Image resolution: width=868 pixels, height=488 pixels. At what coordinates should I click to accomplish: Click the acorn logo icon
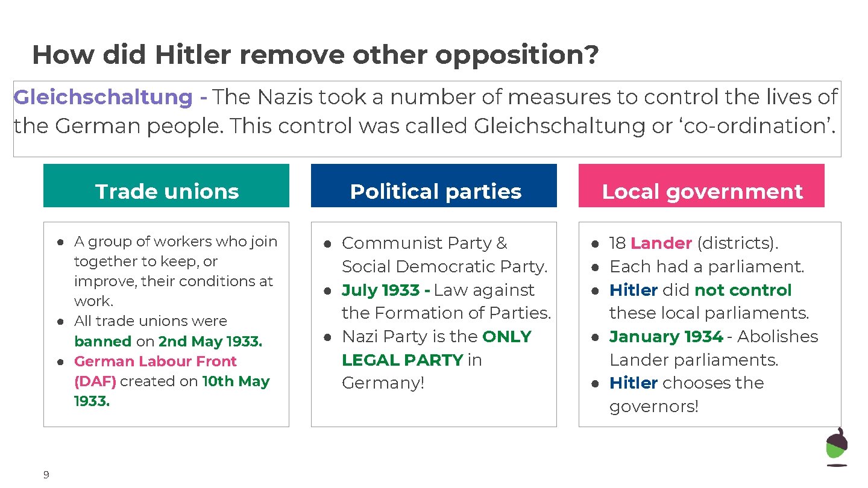click(837, 446)
